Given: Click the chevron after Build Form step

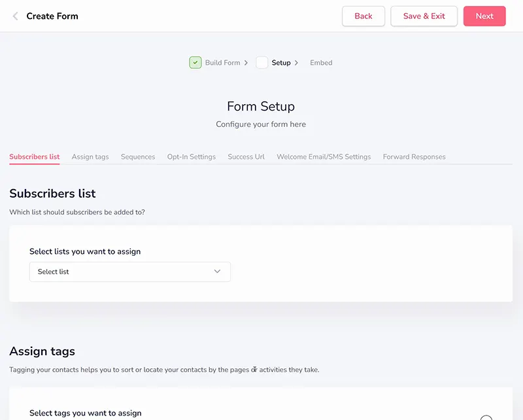Looking at the screenshot, I should pos(246,63).
